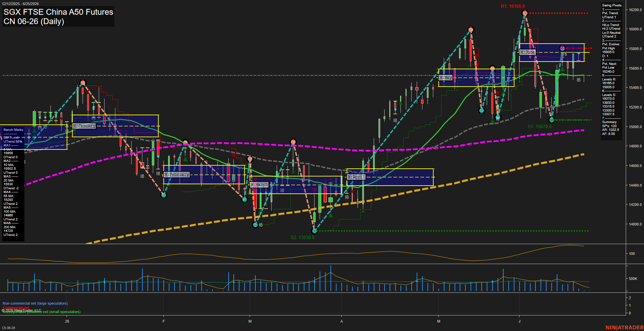This screenshot has height=331, width=644.
Task: Click the 16200.0 price axis label
Action: click(635, 10)
